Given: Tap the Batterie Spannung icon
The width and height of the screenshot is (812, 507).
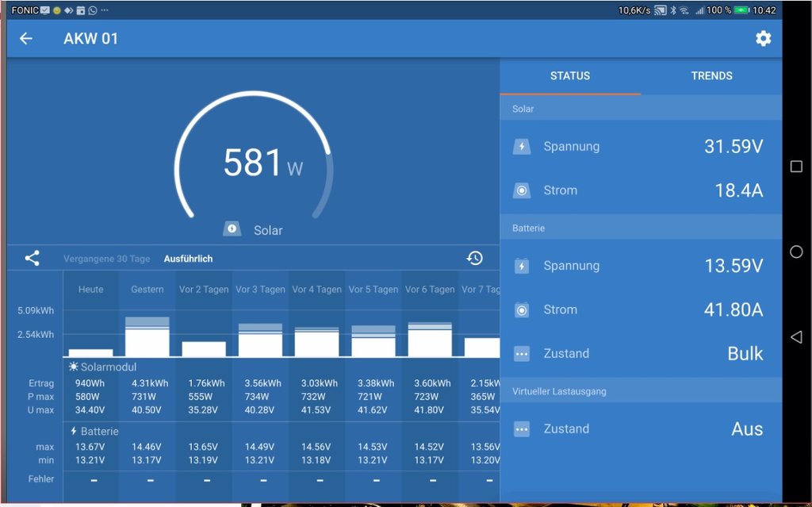Looking at the screenshot, I should tap(521, 266).
